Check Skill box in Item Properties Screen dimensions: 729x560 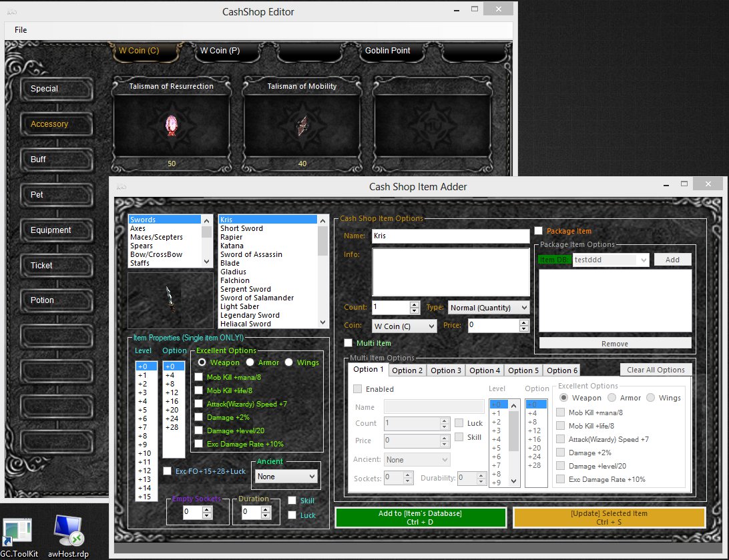click(292, 501)
